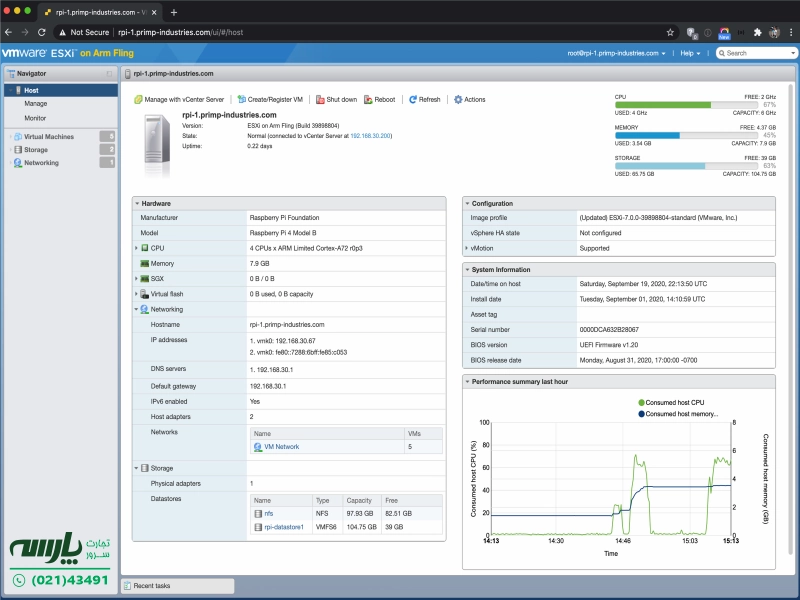Toggle Consumed host memory legend
The height and width of the screenshot is (600, 800).
point(678,414)
